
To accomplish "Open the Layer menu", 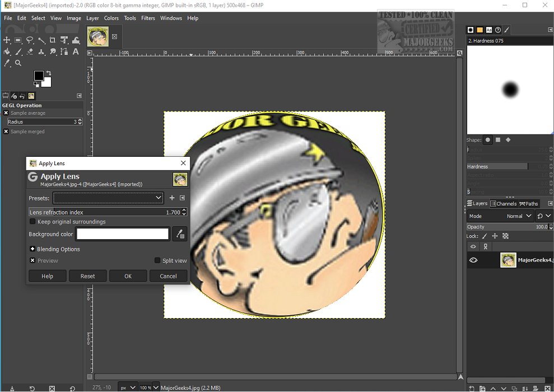I will [x=92, y=18].
